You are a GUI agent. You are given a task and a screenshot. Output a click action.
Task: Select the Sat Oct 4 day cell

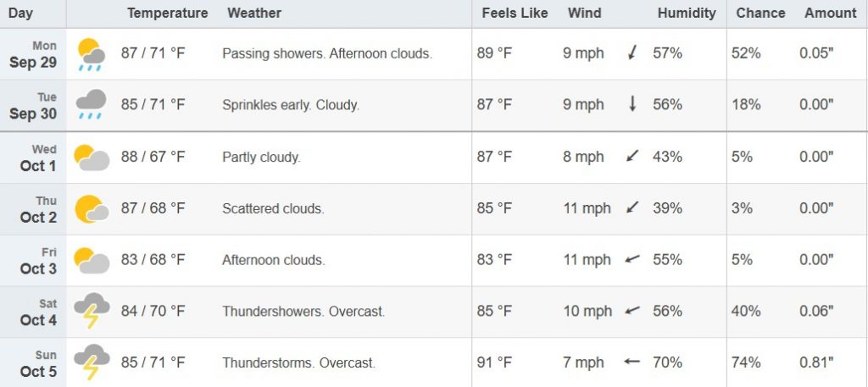click(38, 312)
